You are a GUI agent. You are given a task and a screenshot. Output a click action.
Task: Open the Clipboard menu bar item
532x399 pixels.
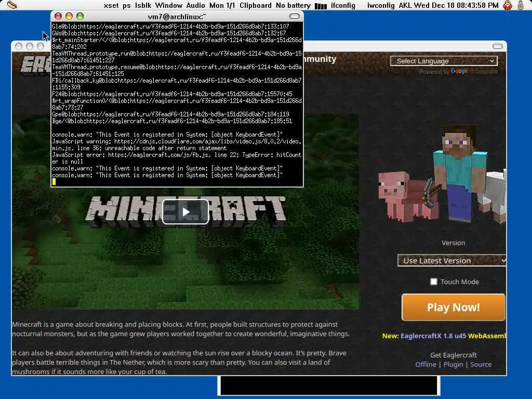pyautogui.click(x=256, y=5)
